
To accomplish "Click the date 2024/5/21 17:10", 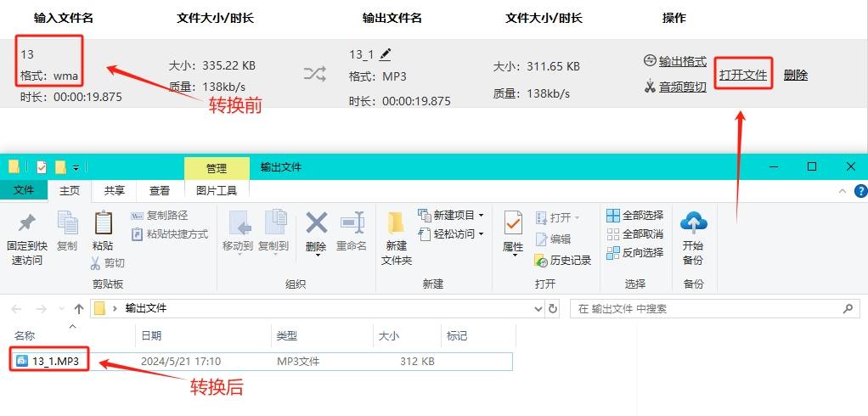I will [x=180, y=361].
